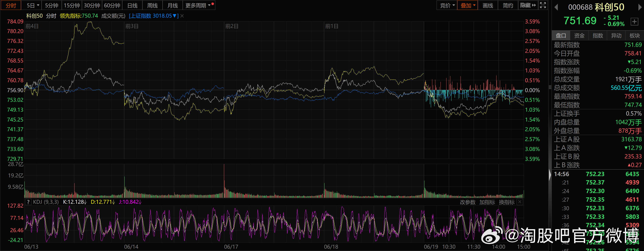Click 加指标 to add indicator

[487, 202]
